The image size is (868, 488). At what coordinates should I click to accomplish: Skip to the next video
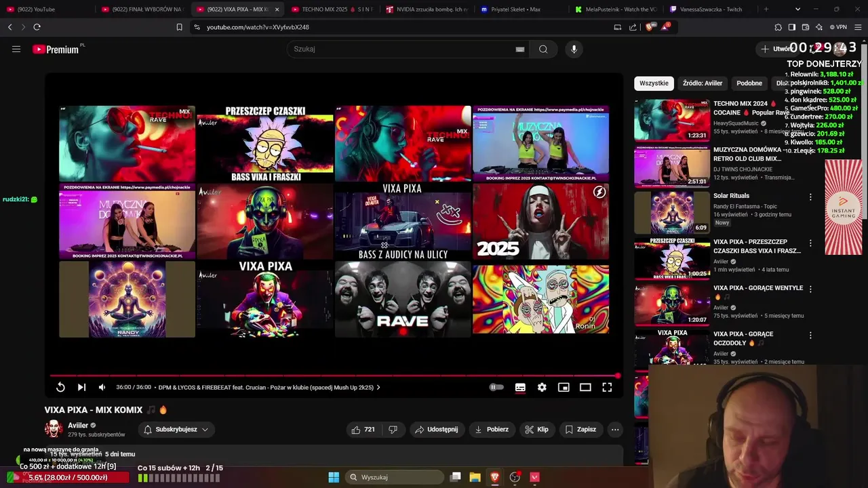click(x=81, y=387)
